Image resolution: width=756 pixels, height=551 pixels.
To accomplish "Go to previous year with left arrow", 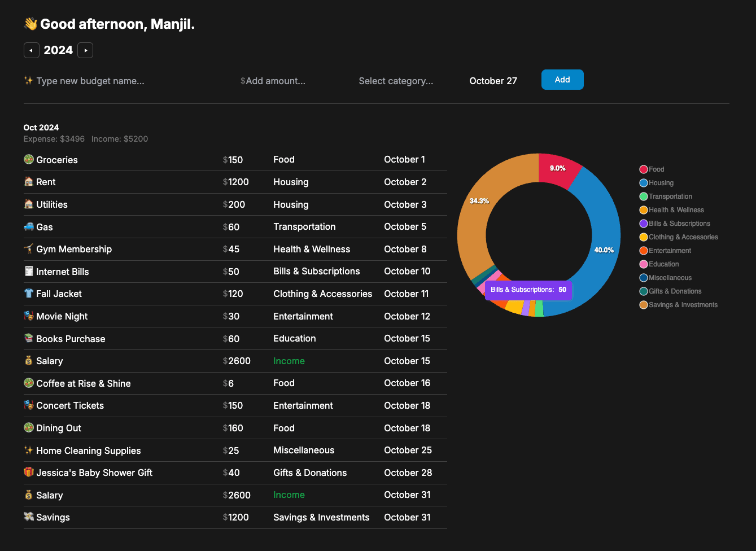I will tap(31, 50).
